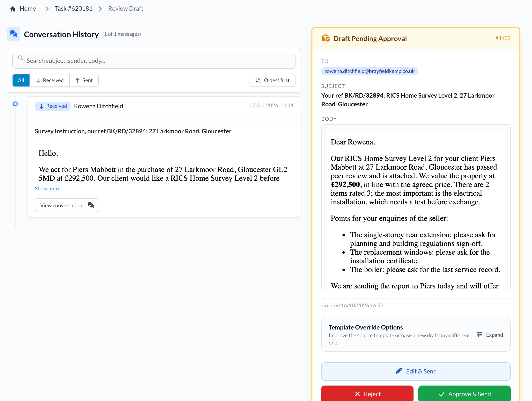Image resolution: width=532 pixels, height=401 pixels.
Task: Click the Draft Pending Approval house icon
Action: (x=326, y=38)
